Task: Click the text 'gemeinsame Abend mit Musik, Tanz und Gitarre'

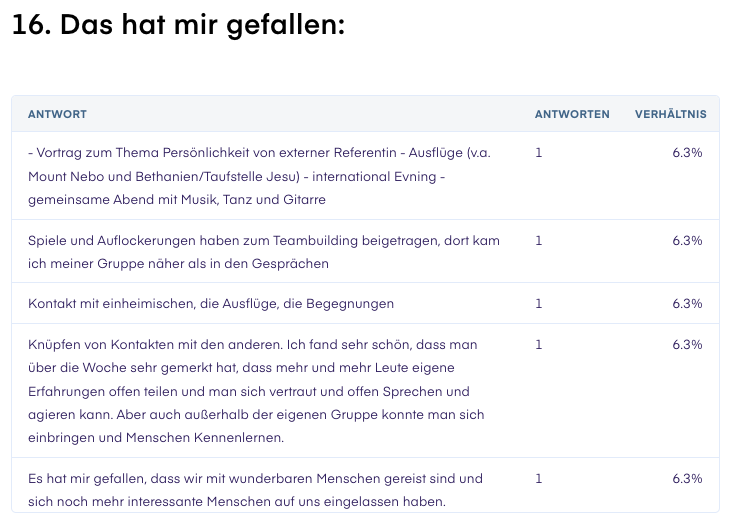Action: click(x=177, y=200)
